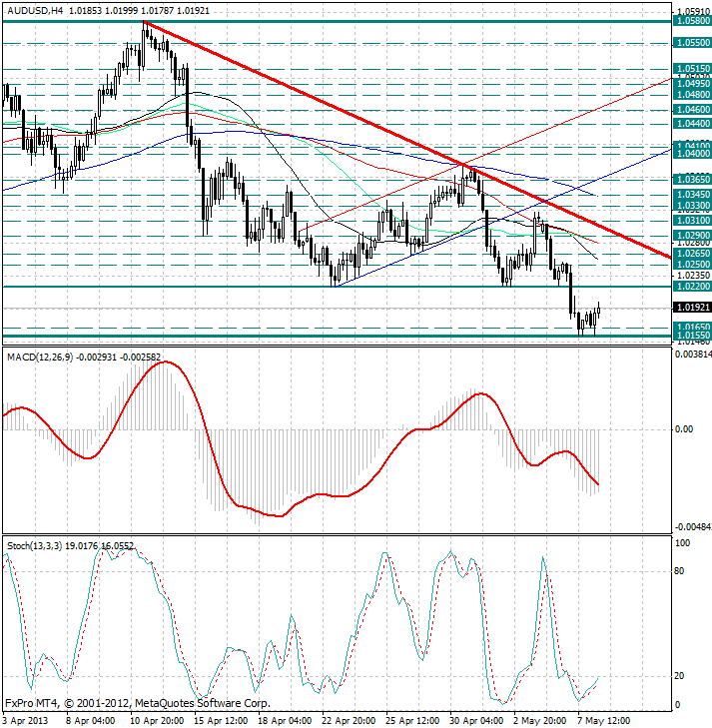The height and width of the screenshot is (728, 712).
Task: Click the 1.03650 price label
Action: (692, 179)
